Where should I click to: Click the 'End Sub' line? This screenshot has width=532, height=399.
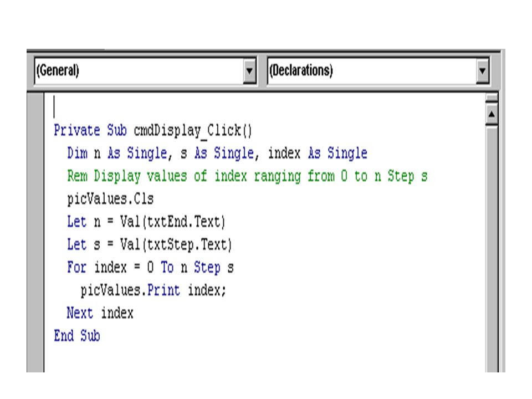point(77,336)
